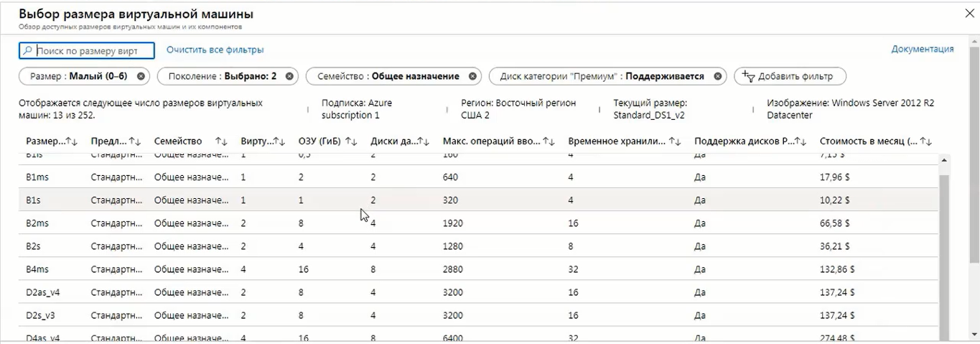The height and width of the screenshot is (344, 980).
Task: Click "Очистить все фильтры" link
Action: coord(215,50)
